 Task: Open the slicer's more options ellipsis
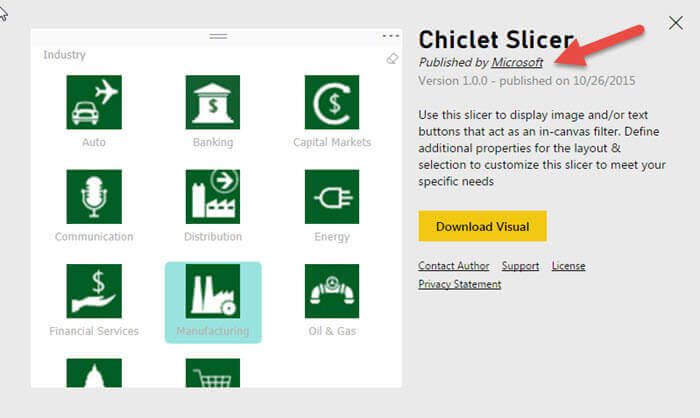(x=390, y=36)
